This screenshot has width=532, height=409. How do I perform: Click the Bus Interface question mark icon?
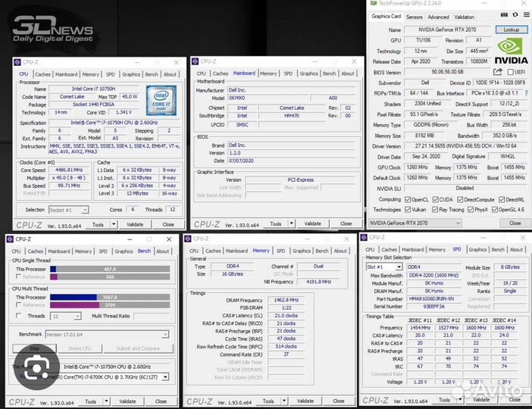tap(526, 93)
